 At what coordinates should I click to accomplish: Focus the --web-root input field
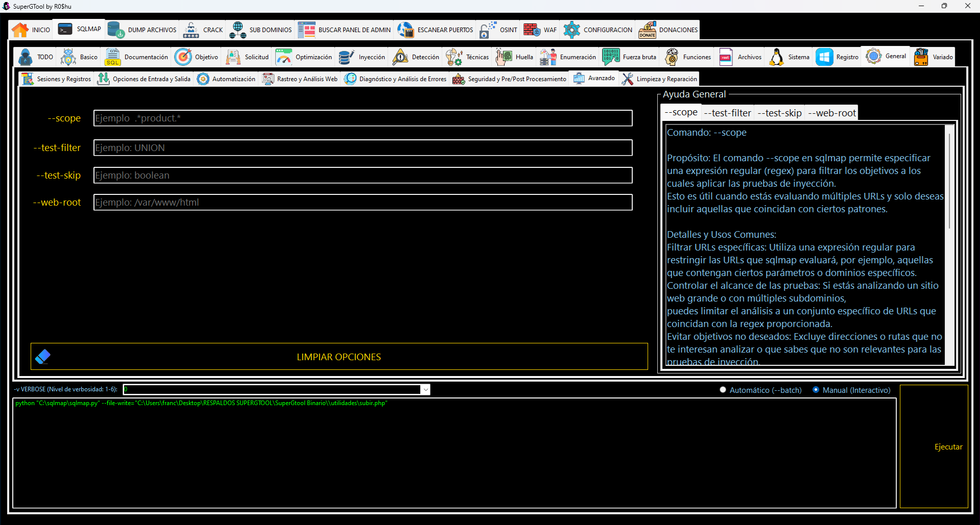coord(363,202)
